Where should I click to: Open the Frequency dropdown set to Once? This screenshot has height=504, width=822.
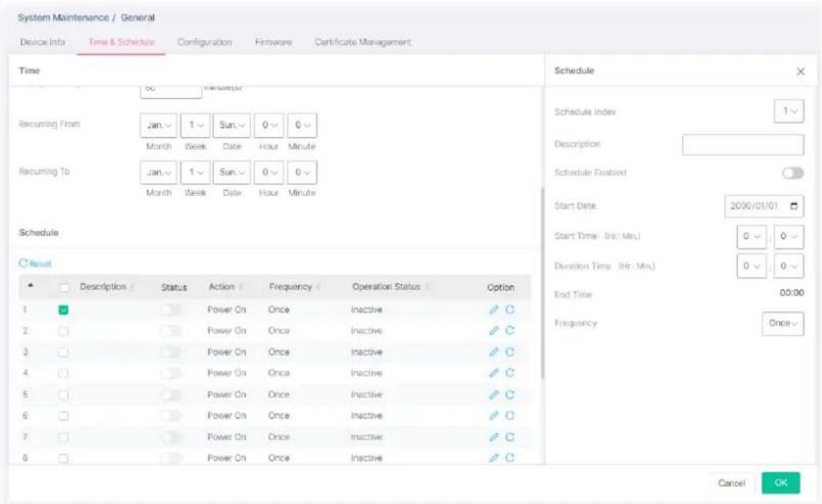[x=783, y=323]
